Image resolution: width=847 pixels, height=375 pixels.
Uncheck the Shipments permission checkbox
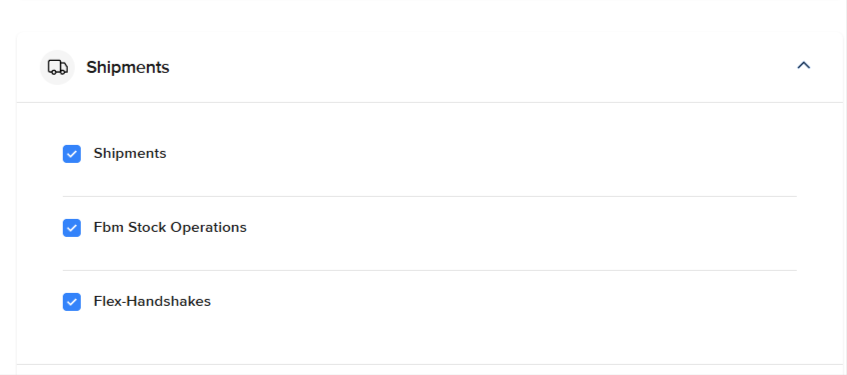click(72, 154)
